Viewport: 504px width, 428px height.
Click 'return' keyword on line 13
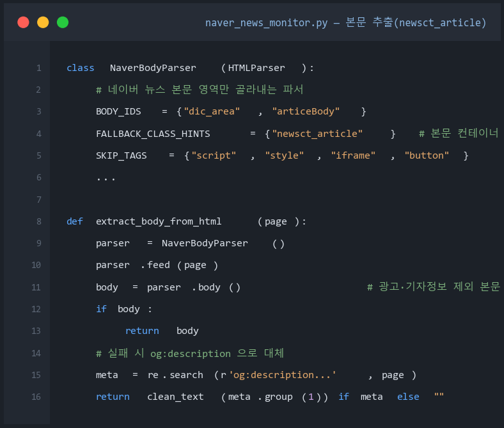point(142,331)
